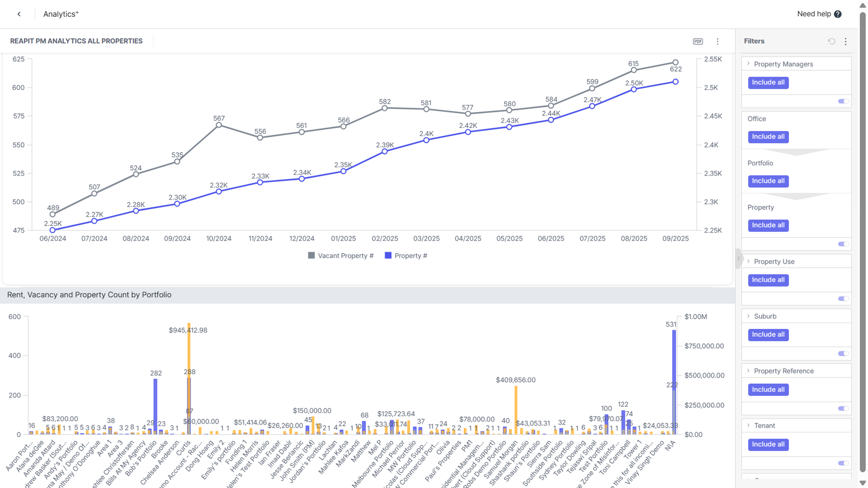This screenshot has height=488, width=868.
Task: Select the 10/2024 data point labeled 567
Action: [x=219, y=125]
